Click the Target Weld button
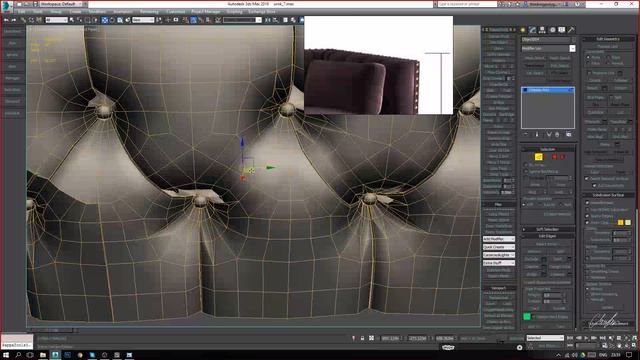The width and height of the screenshot is (640, 360). 560,267
